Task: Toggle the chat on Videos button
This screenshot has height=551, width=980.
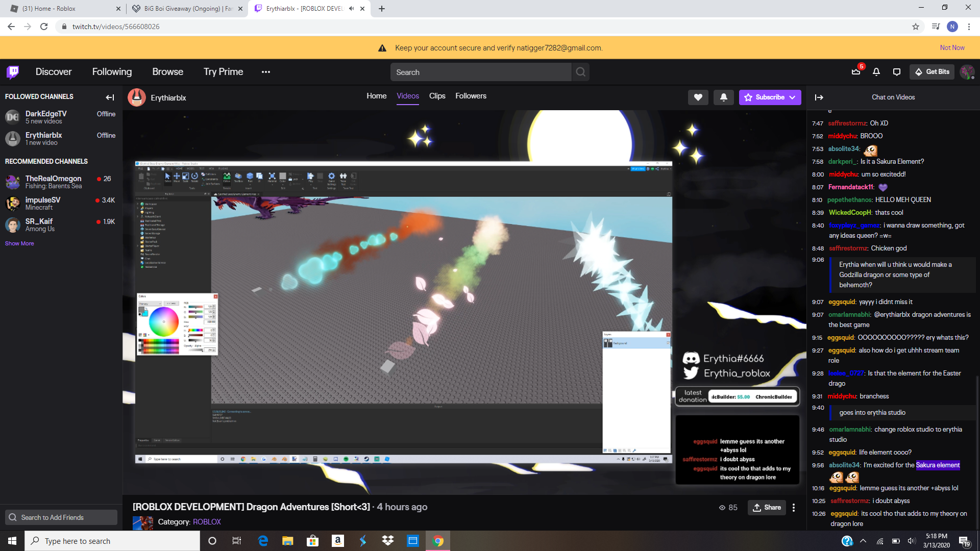Action: [x=819, y=97]
